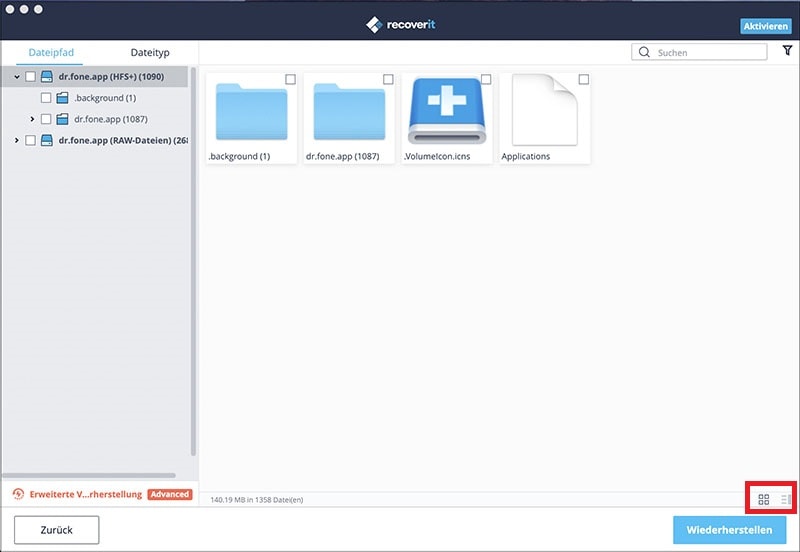The image size is (800, 552).
Task: Select dr.fone.app (RAW-Dateien) tree label
Action: 123,140
